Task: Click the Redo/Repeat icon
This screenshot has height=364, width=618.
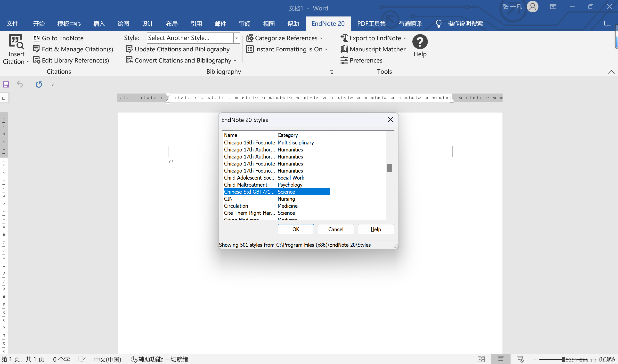Action: click(39, 85)
